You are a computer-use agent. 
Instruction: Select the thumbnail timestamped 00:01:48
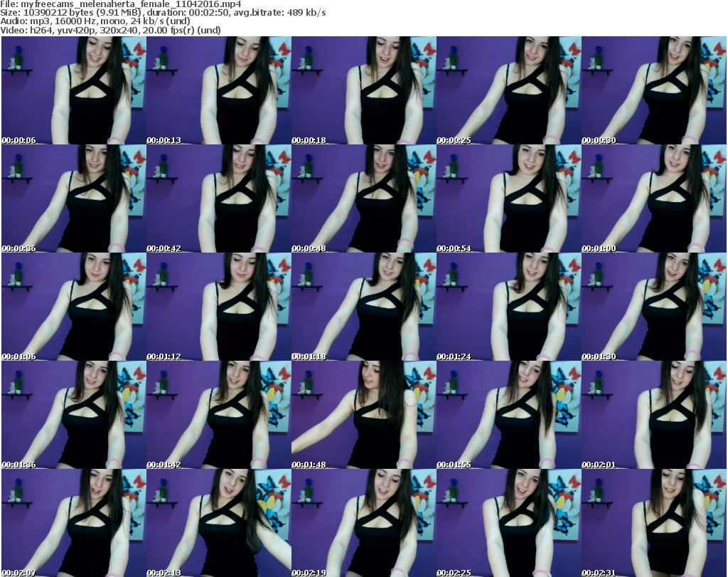[x=364, y=415]
